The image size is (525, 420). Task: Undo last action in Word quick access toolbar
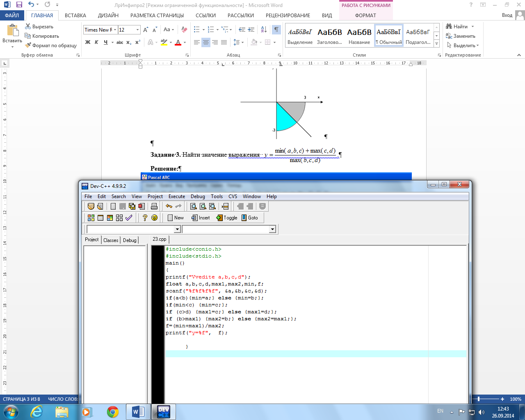point(32,5)
